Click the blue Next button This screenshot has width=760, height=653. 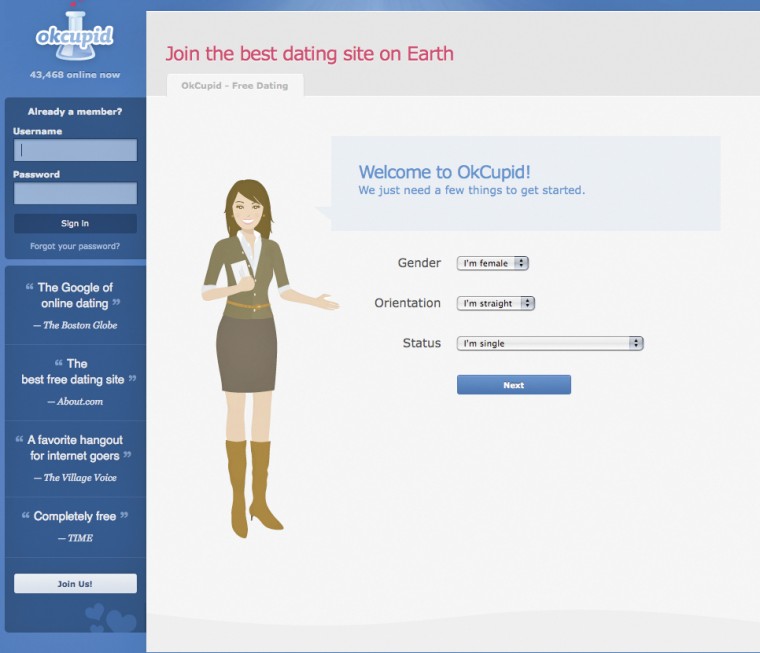[514, 385]
